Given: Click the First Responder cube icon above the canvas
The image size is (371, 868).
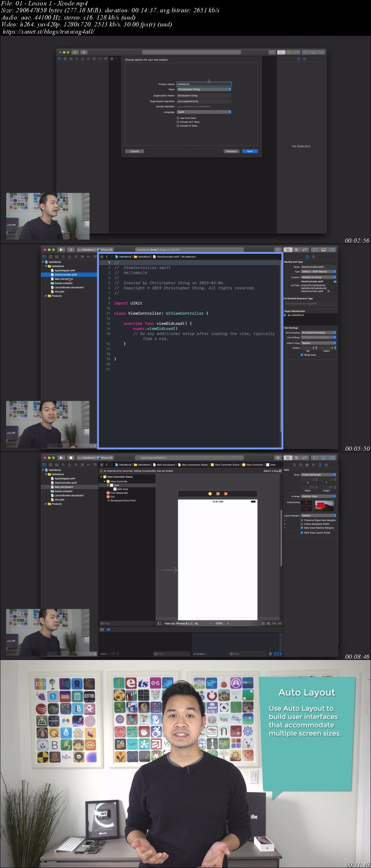Looking at the screenshot, I should pos(218,494).
